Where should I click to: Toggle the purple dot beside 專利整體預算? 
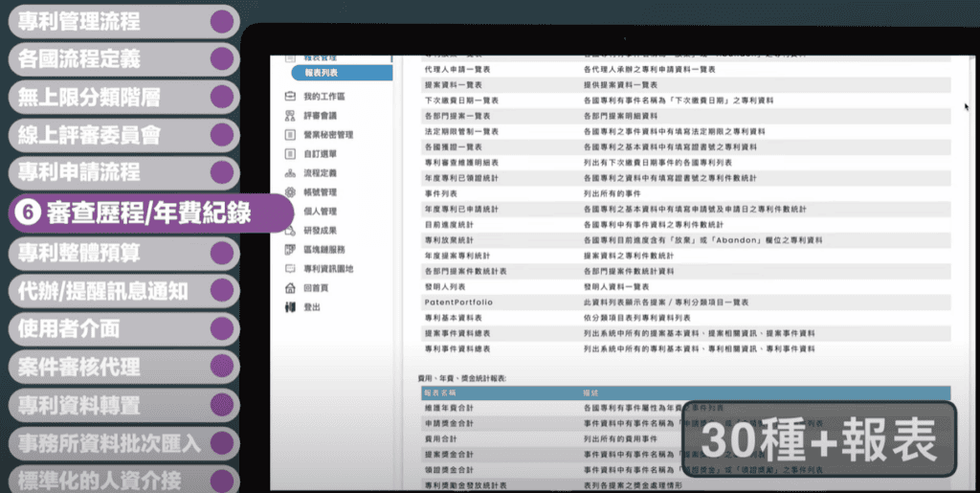[222, 252]
